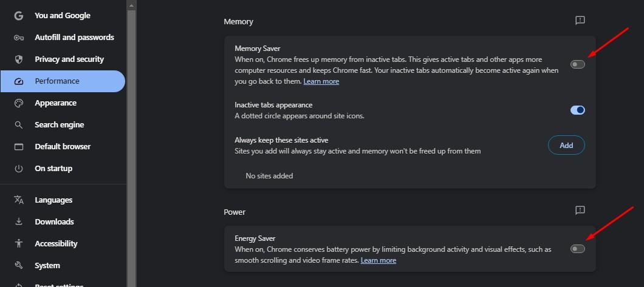Image resolution: width=644 pixels, height=287 pixels.
Task: Send feedback for the Power section
Action: point(580,211)
